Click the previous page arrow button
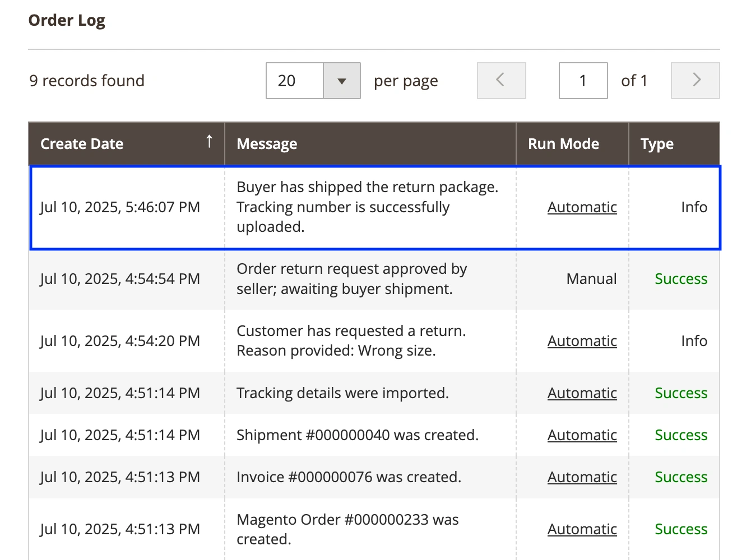Screen dimensions: 751x560 click(501, 81)
